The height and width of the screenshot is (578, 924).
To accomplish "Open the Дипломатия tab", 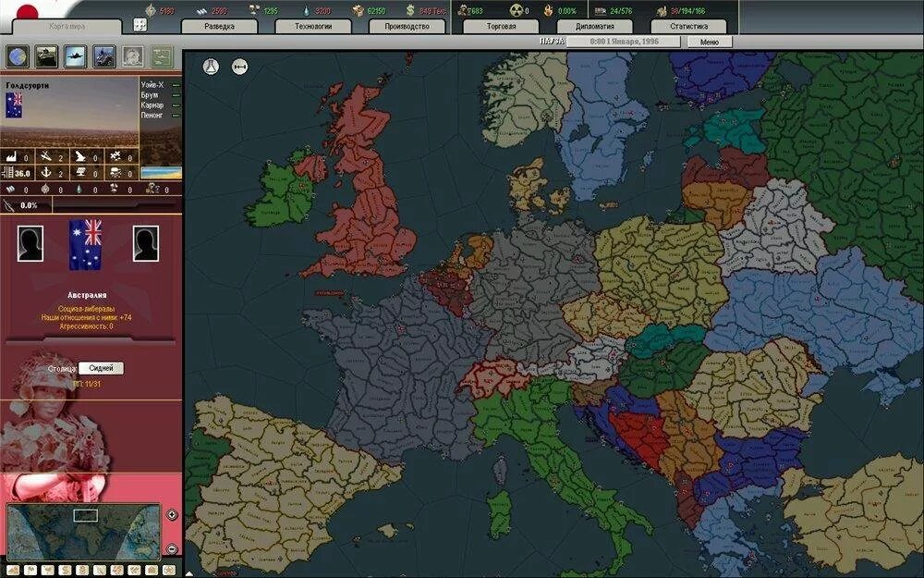I will 594,27.
